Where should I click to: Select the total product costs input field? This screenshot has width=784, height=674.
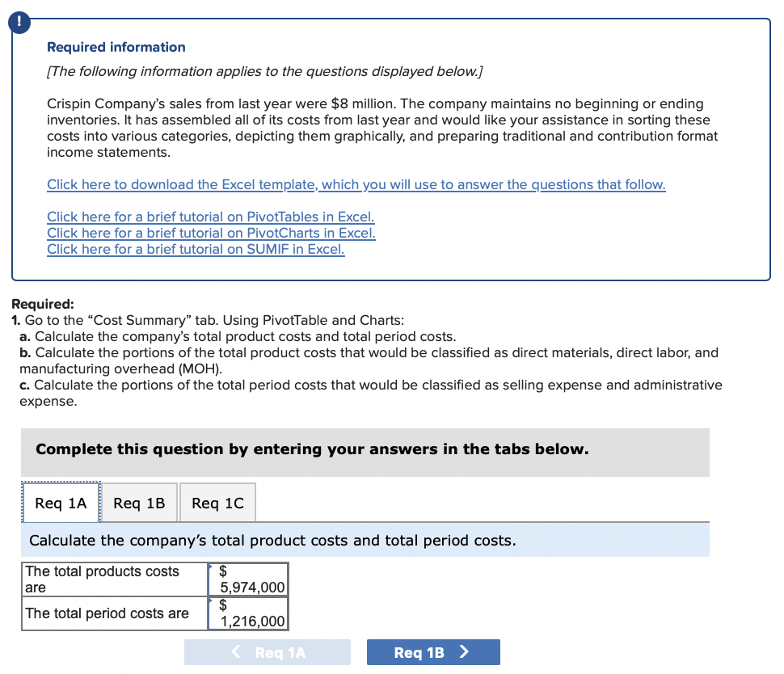click(247, 579)
